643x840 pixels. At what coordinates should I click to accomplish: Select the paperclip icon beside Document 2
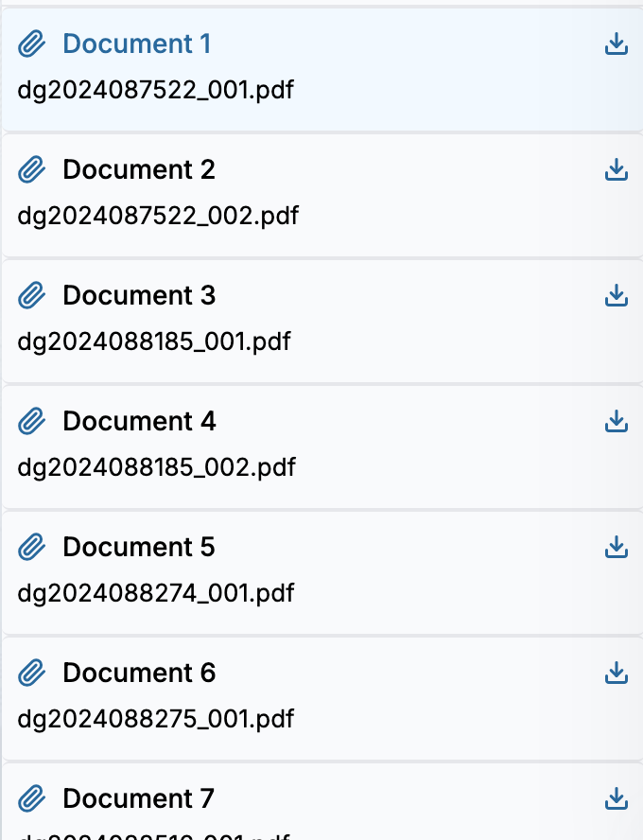point(32,170)
